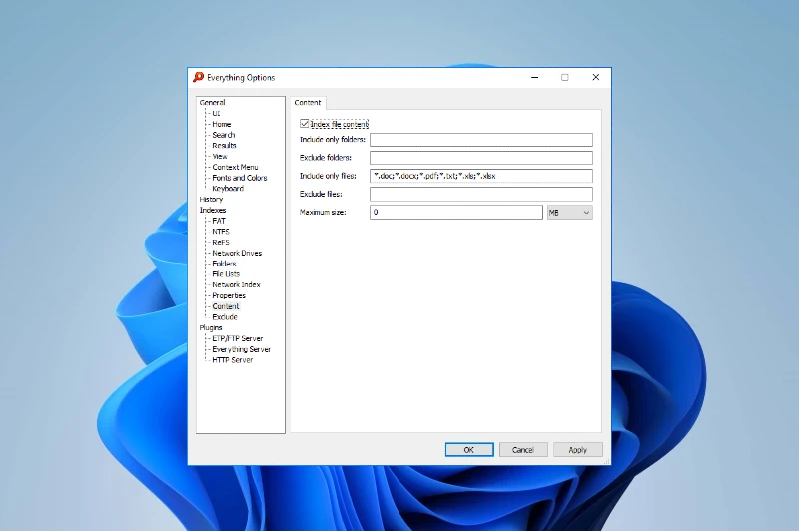Select Indexes in the options tree
This screenshot has width=799, height=532.
(213, 210)
